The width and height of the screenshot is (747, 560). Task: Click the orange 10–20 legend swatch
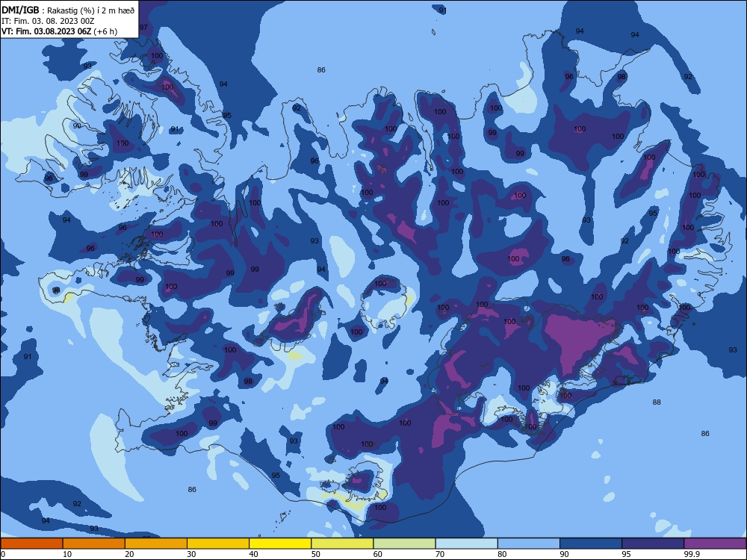pos(94,544)
